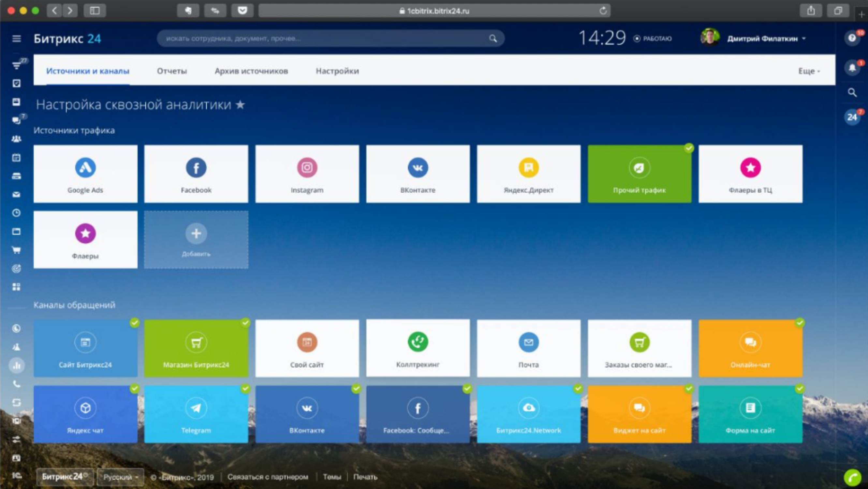Image resolution: width=868 pixels, height=489 pixels.
Task: Open the Русский language selector
Action: pos(120,477)
